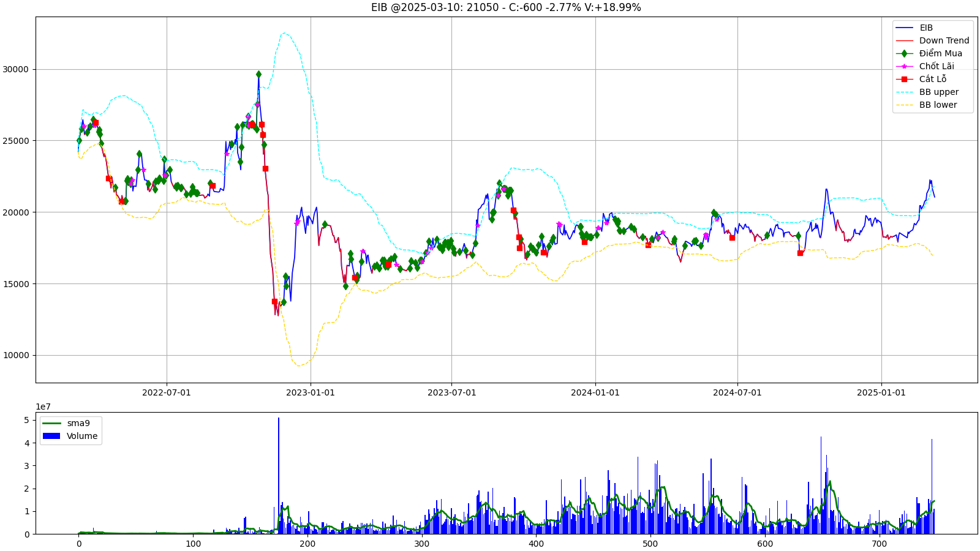Viewport: 980px width, 551px height.
Task: Click the 100 x-axis label on volume chart
Action: (x=193, y=544)
